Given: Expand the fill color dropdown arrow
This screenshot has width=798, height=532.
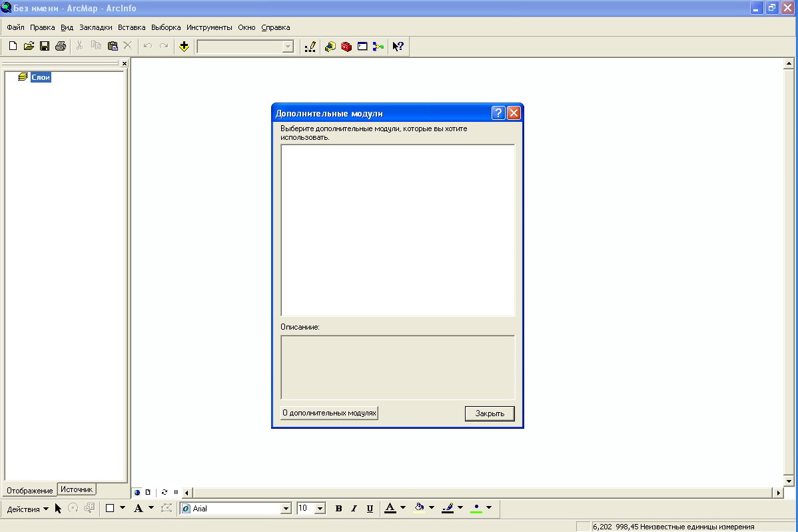Looking at the screenshot, I should point(432,507).
